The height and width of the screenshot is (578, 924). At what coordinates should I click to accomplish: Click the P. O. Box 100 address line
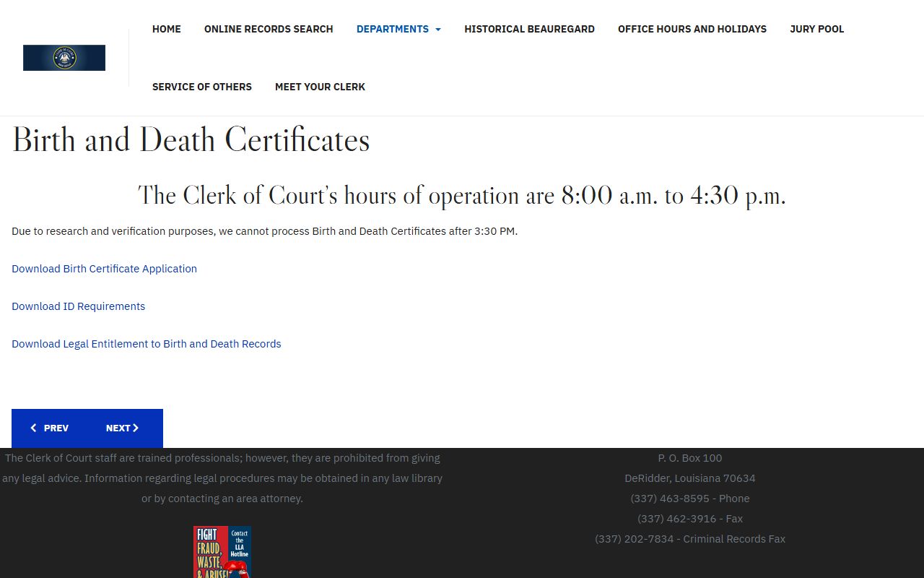pos(690,458)
